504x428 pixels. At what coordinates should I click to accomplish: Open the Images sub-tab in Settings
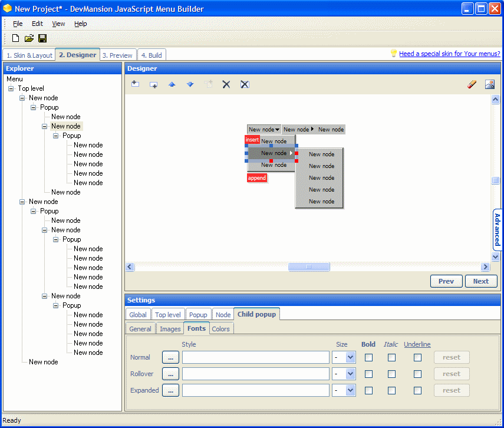(x=170, y=329)
